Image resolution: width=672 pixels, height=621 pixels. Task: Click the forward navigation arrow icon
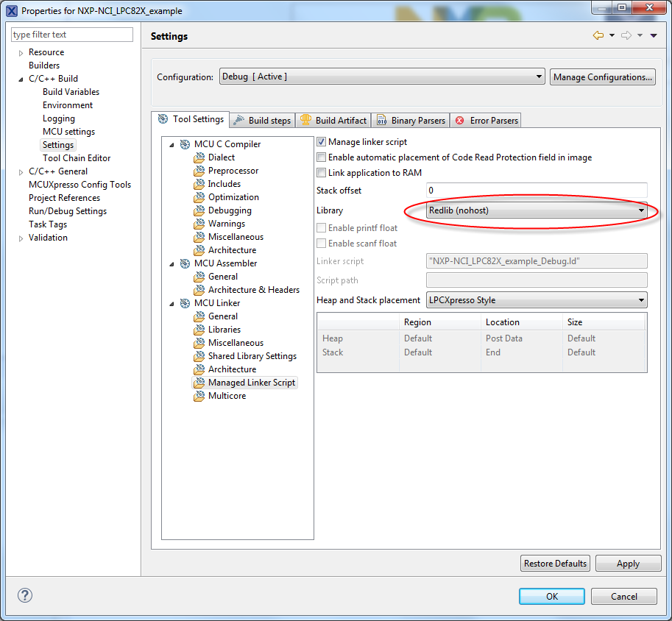click(626, 35)
